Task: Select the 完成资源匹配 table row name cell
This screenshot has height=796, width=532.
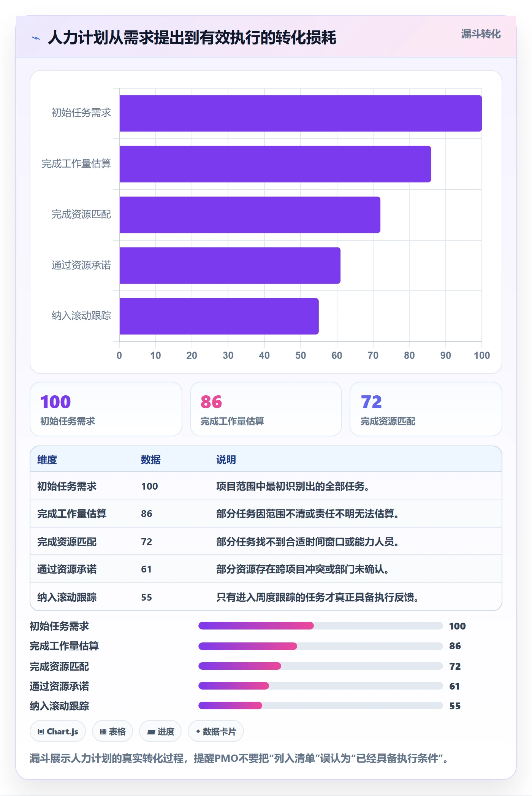Action: click(x=67, y=542)
